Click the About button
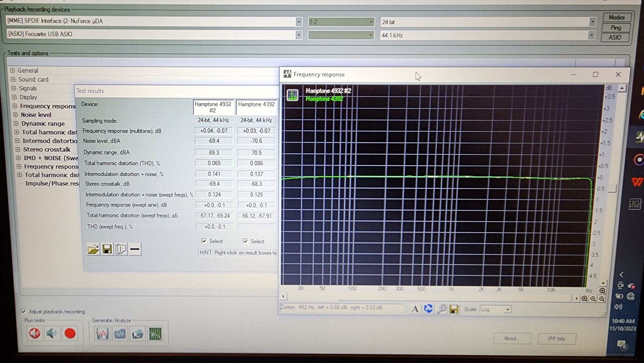 (x=512, y=338)
